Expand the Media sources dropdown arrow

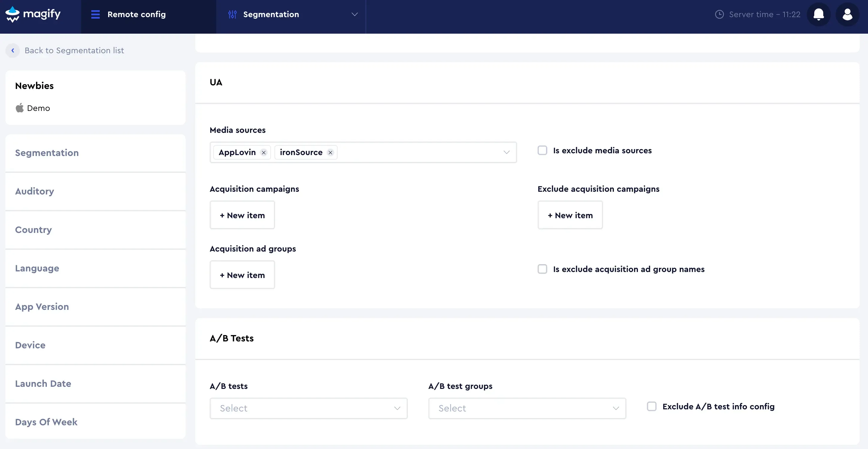tap(506, 152)
